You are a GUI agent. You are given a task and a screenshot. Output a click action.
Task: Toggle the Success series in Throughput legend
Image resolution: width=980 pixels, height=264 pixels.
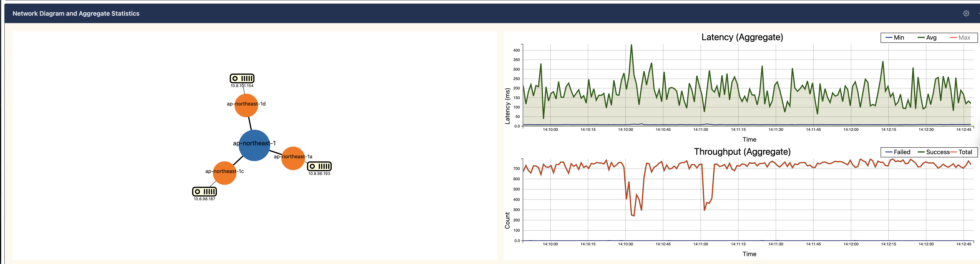tap(934, 152)
